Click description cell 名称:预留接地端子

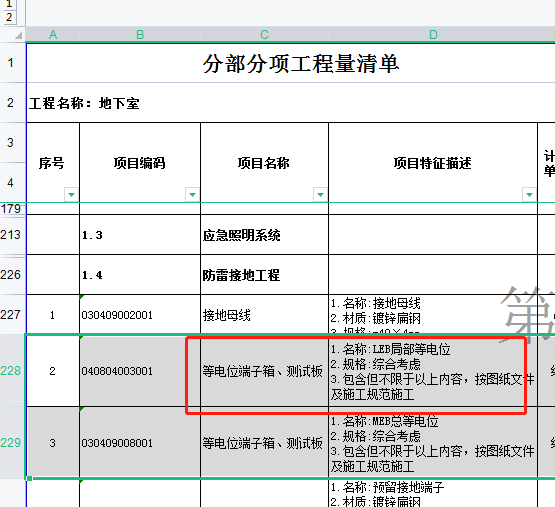pos(433,493)
